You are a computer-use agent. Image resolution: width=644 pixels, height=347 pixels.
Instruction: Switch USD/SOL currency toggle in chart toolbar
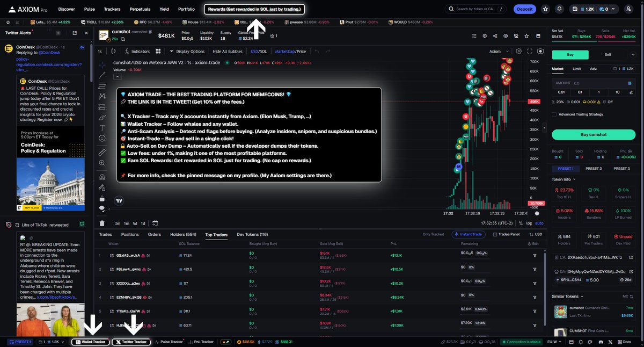[259, 52]
